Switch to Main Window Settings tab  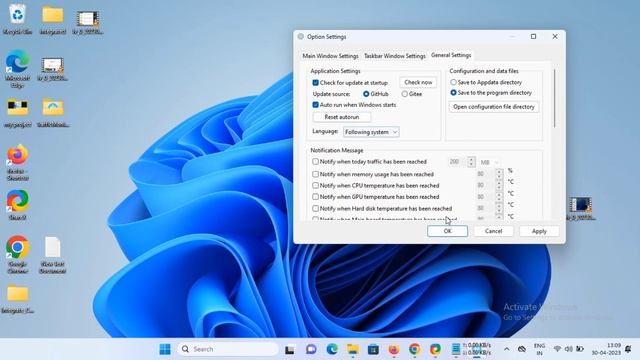coord(330,56)
